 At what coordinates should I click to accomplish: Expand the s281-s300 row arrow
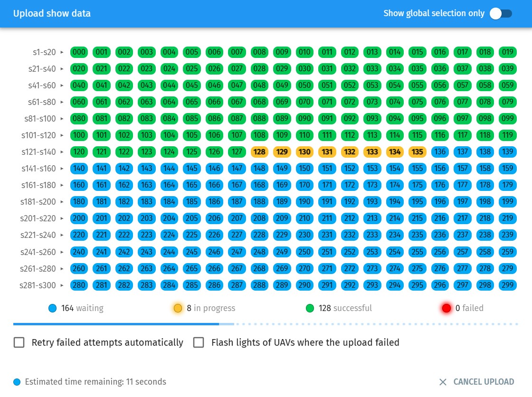point(62,285)
